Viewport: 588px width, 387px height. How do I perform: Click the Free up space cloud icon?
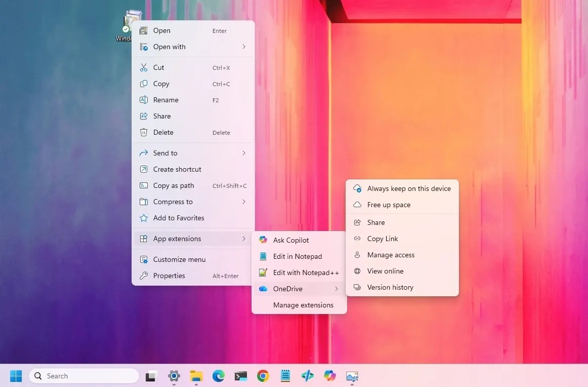pyautogui.click(x=357, y=205)
